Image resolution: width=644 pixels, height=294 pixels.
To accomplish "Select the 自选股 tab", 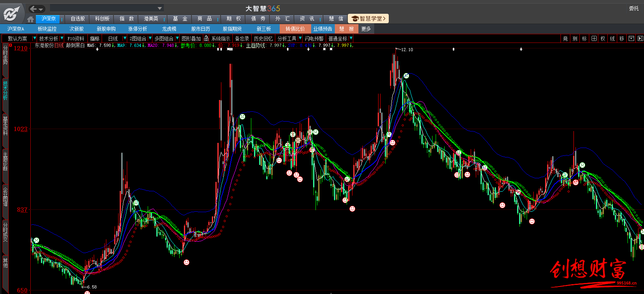I will [78, 19].
